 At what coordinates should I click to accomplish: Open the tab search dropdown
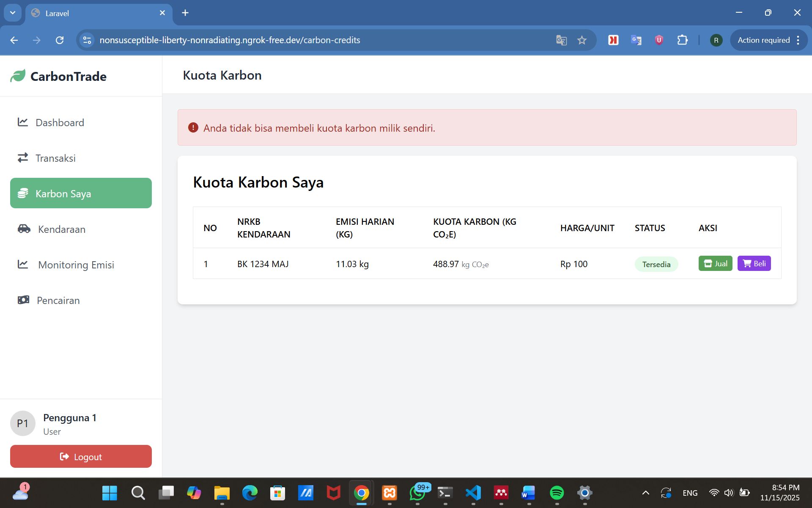[13, 13]
